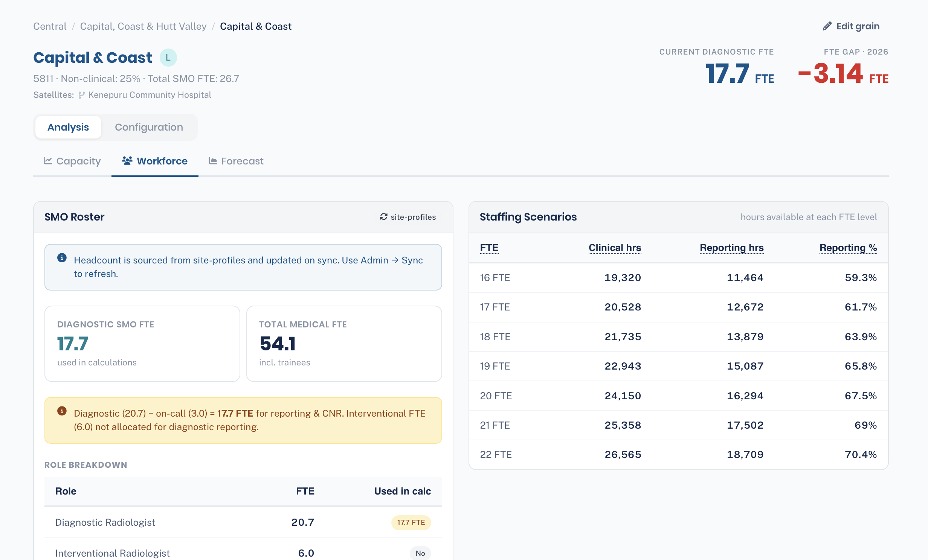The height and width of the screenshot is (560, 928).
Task: Select the Capacity sub-tab
Action: click(72, 161)
